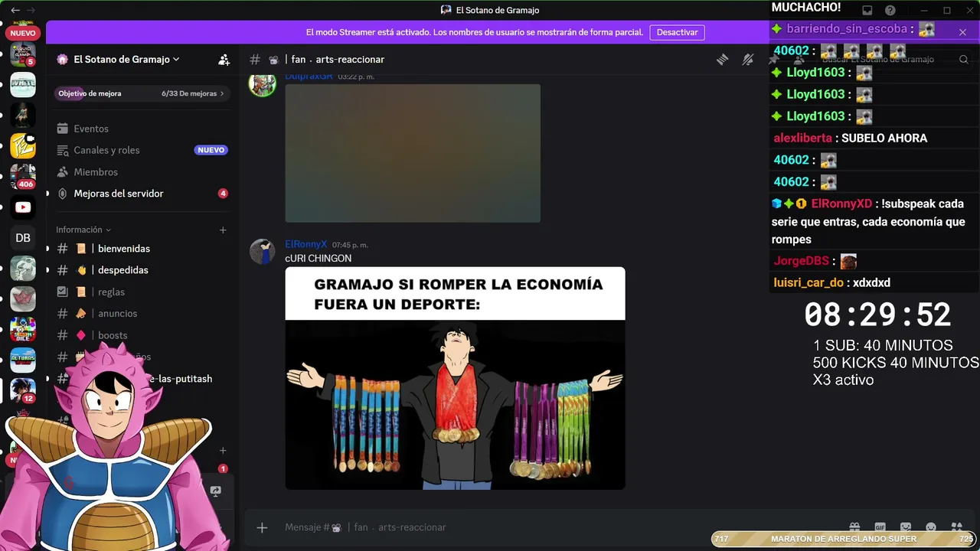Click the search magnifier icon
This screenshot has width=980, height=551.
(964, 59)
